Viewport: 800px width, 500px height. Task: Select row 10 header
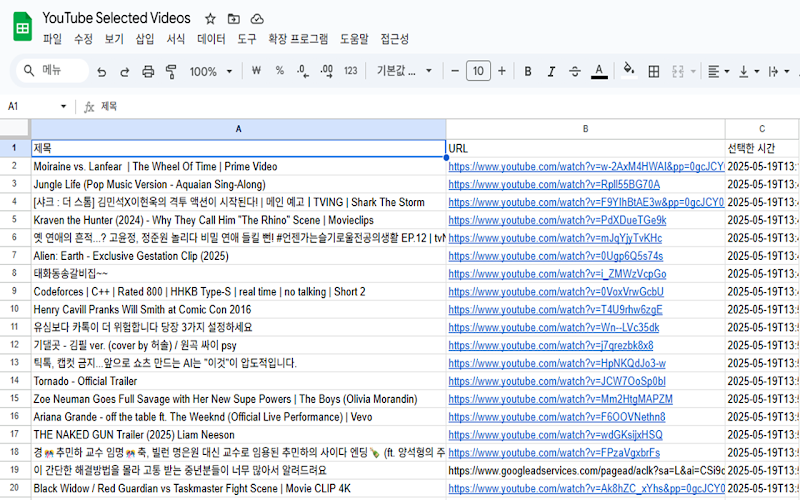click(14, 309)
